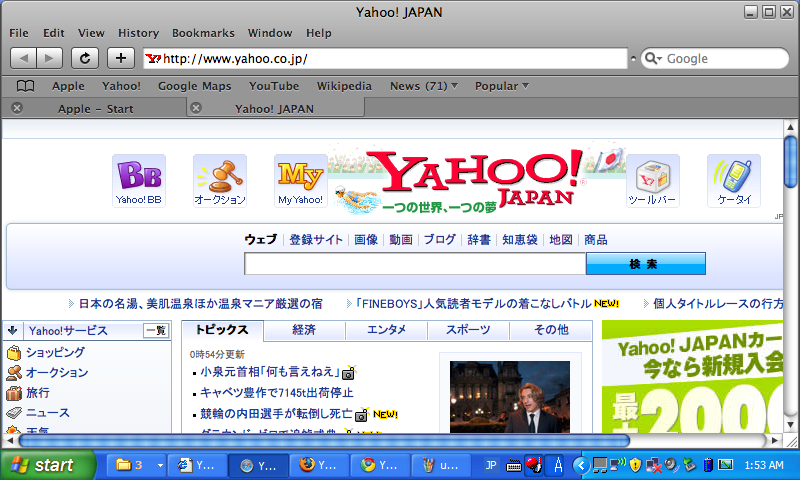Click the 一覧 button in services panel

(x=156, y=331)
